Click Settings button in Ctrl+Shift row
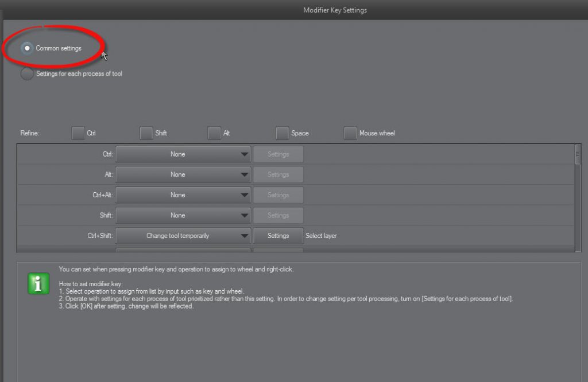588x382 pixels. (278, 236)
